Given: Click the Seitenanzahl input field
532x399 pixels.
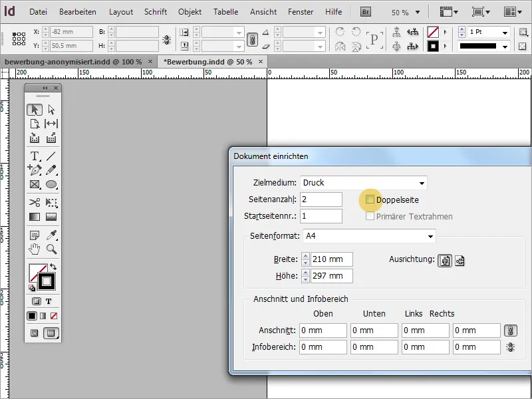Looking at the screenshot, I should pyautogui.click(x=321, y=199).
